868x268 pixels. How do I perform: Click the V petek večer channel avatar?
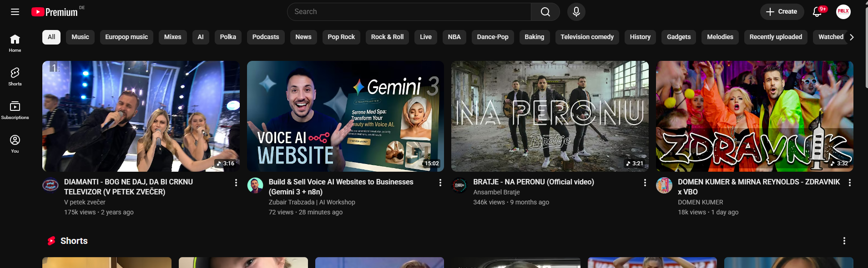pos(50,185)
